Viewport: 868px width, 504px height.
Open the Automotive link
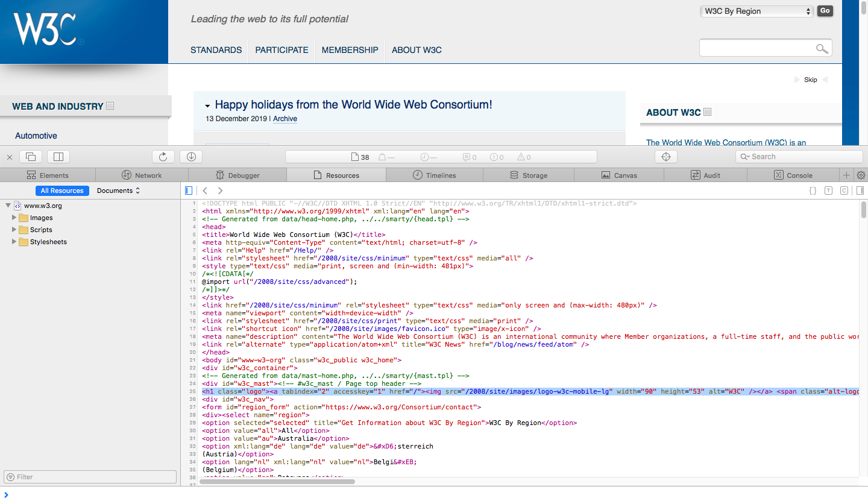coord(36,136)
